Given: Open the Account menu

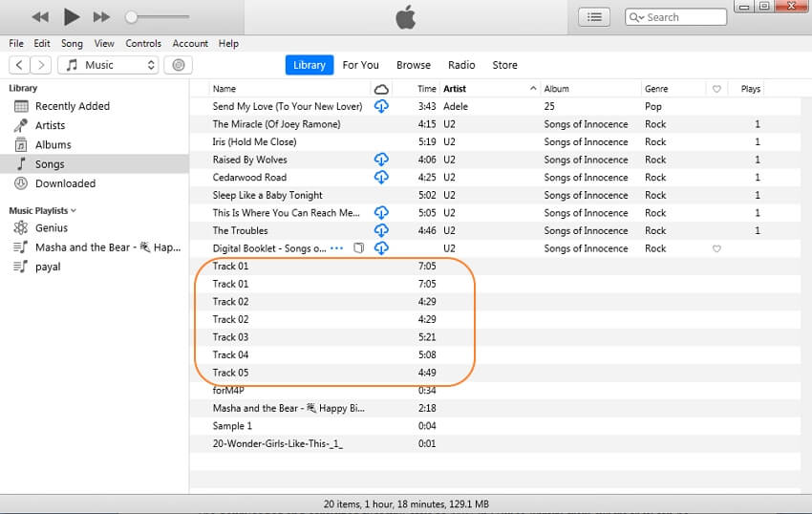Looking at the screenshot, I should pos(190,44).
